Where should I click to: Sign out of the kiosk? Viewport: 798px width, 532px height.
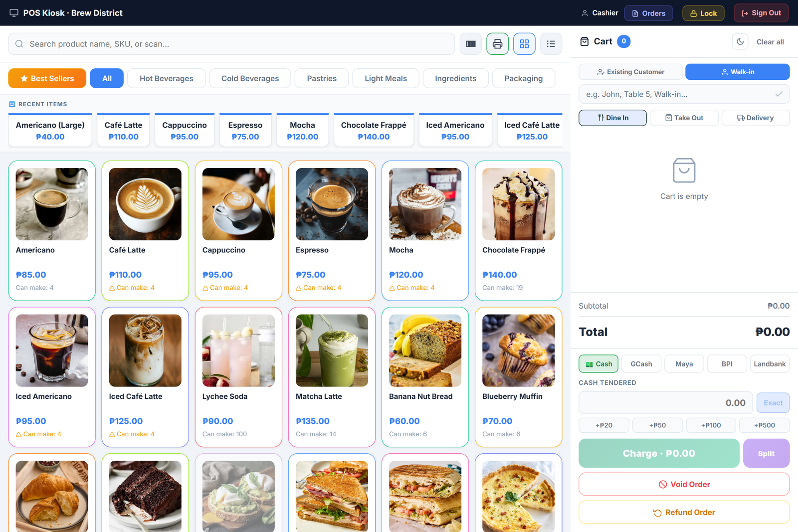coord(761,13)
